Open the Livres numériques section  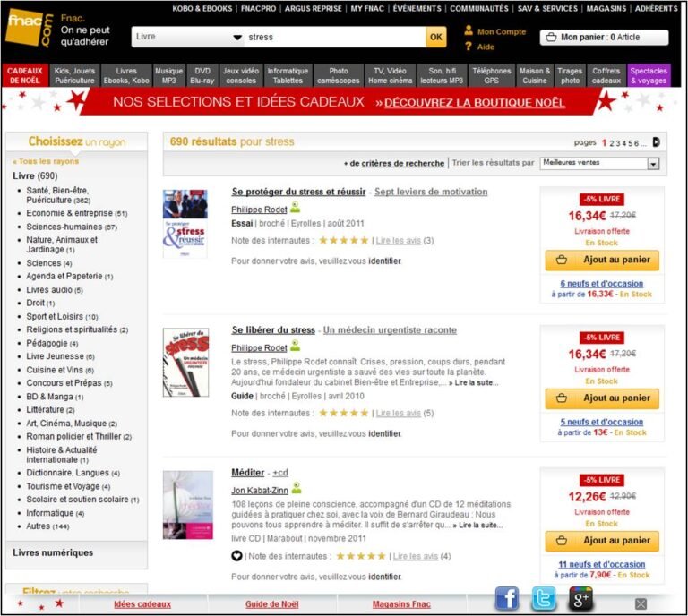tap(53, 552)
